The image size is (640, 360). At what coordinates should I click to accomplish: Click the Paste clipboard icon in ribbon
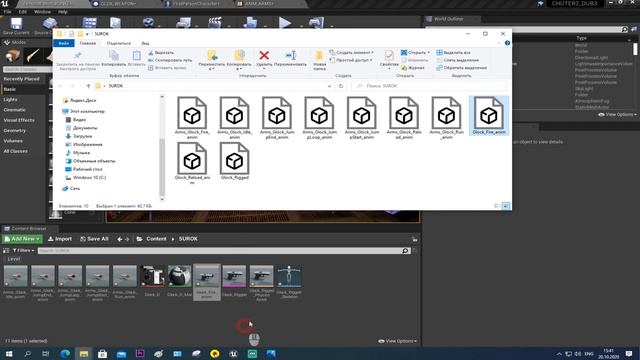[136, 55]
